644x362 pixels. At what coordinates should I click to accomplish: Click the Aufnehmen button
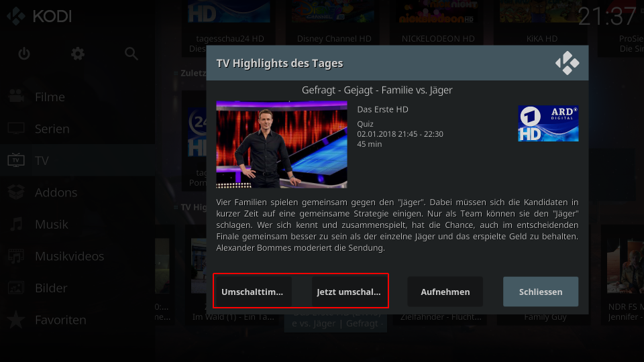pos(445,292)
